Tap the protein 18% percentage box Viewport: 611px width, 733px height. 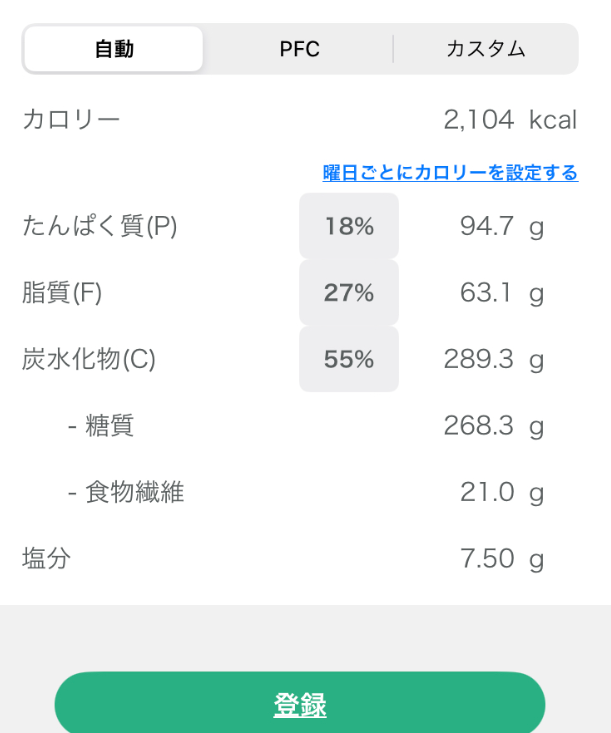(349, 227)
